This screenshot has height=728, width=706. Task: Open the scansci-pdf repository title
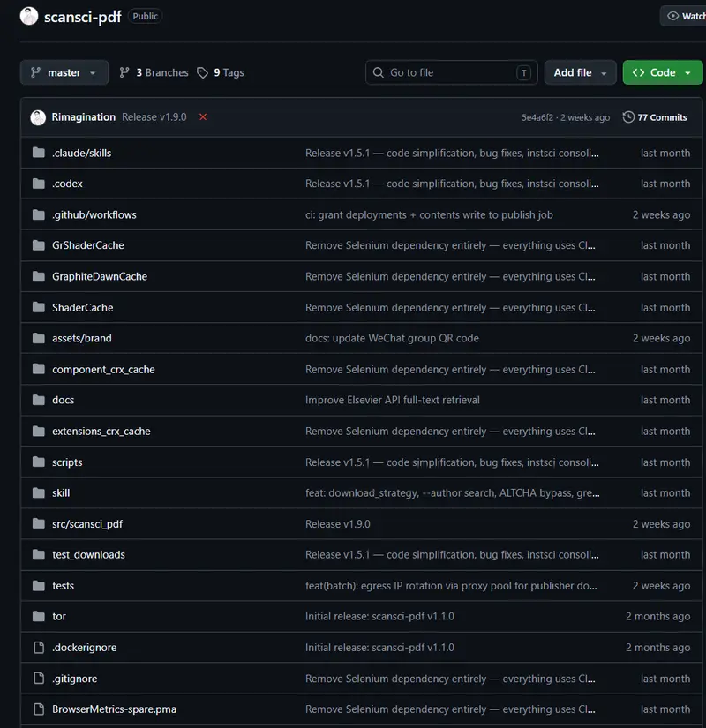83,17
